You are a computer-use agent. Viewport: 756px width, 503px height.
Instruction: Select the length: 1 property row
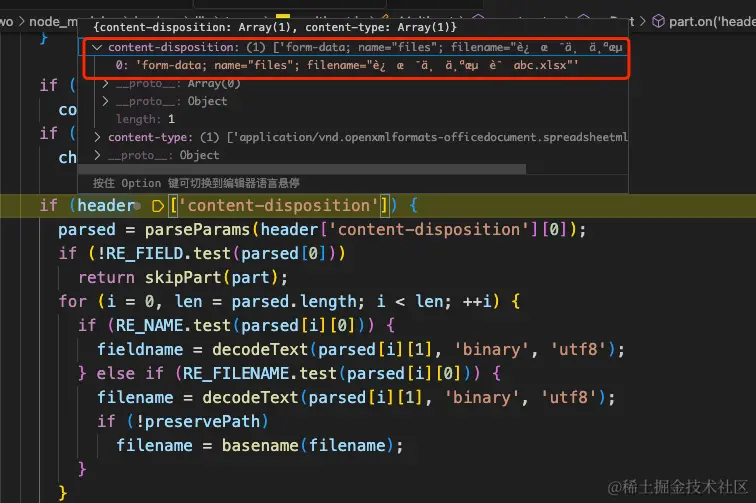coord(145,119)
